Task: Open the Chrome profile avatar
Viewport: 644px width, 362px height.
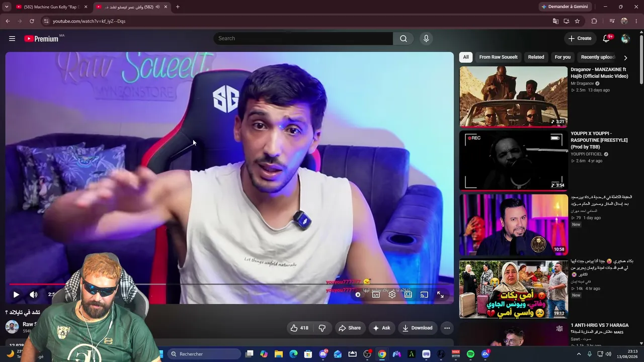Action: tap(624, 21)
